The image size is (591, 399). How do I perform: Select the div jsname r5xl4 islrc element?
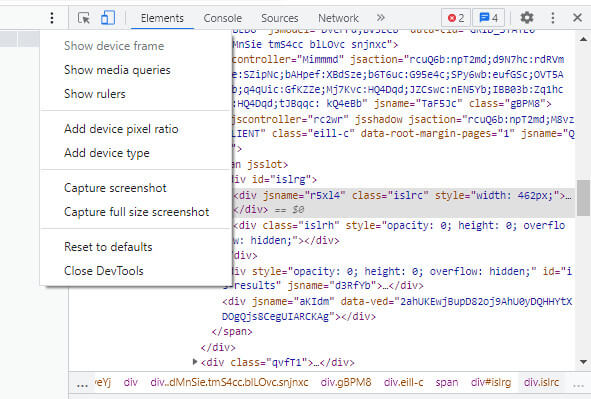[404, 202]
